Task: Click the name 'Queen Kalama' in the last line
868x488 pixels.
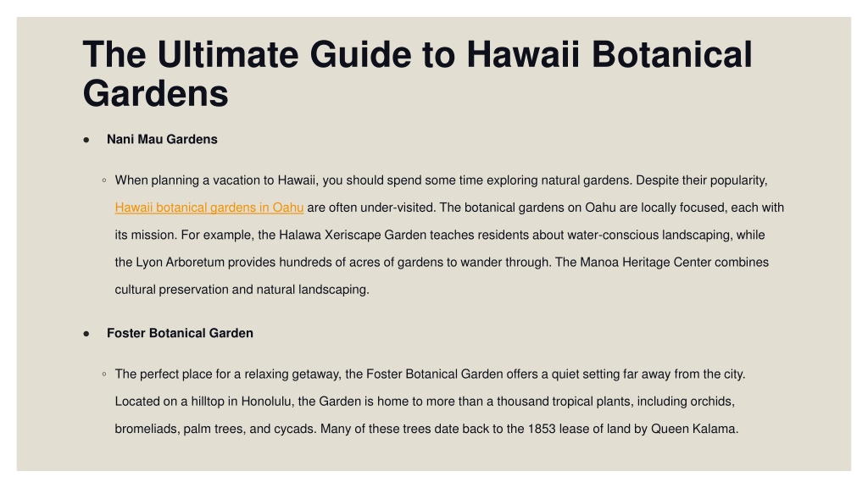Action: pyautogui.click(x=694, y=429)
